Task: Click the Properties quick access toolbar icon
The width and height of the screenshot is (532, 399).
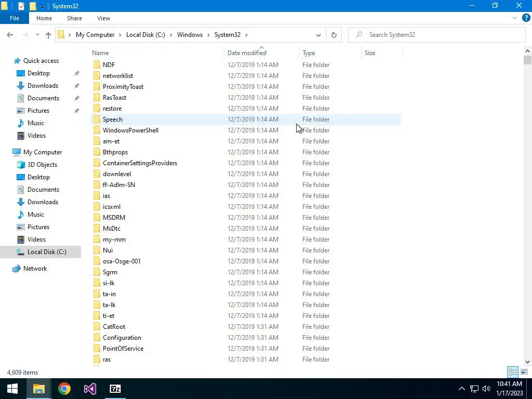Action: (21, 6)
